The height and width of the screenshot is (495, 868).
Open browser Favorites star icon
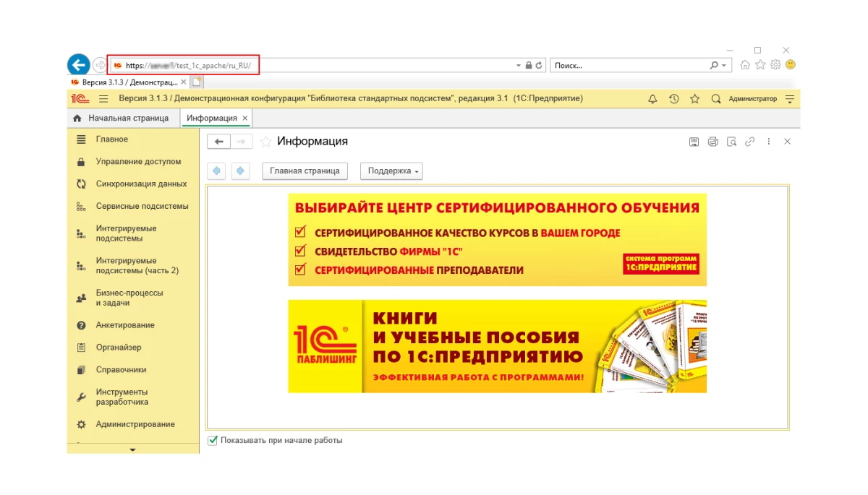pyautogui.click(x=760, y=65)
